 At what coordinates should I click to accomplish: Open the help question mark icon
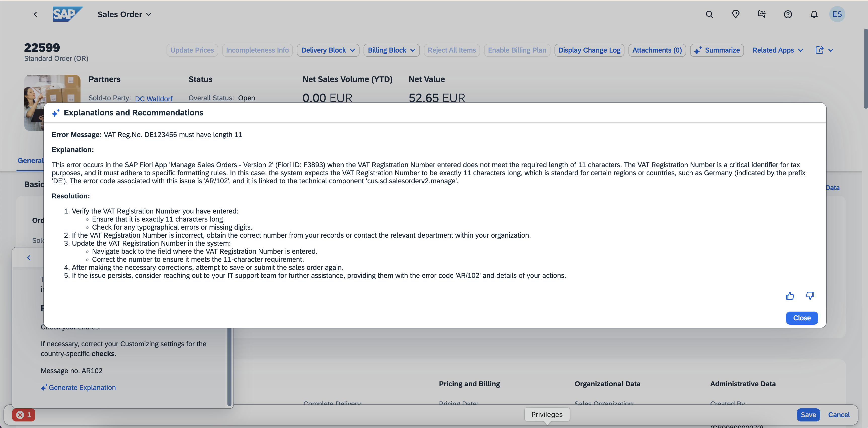coord(787,14)
